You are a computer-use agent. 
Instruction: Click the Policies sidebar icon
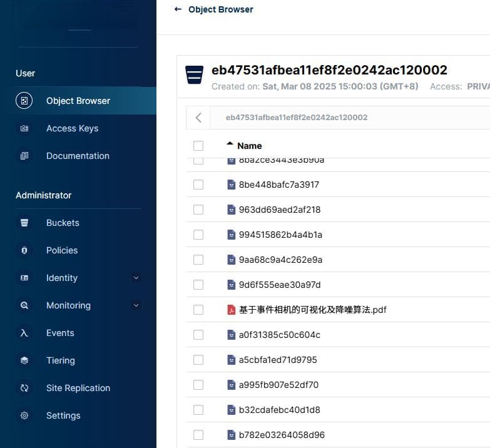pos(24,250)
